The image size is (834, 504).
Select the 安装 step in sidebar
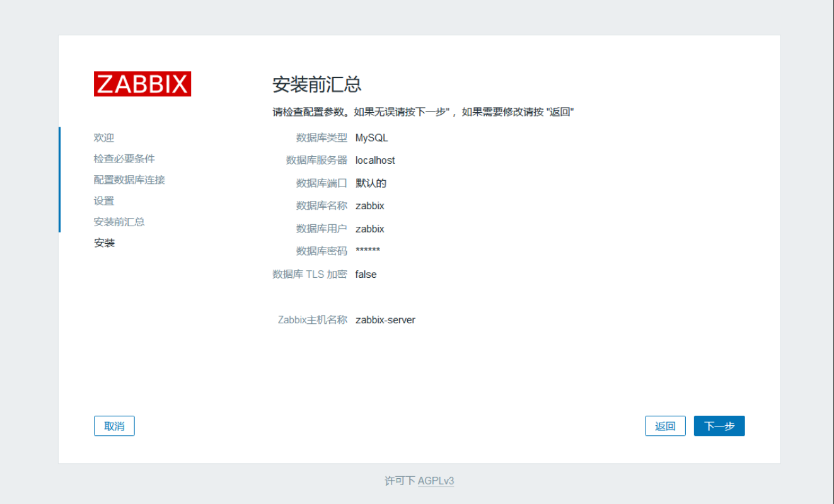point(104,243)
